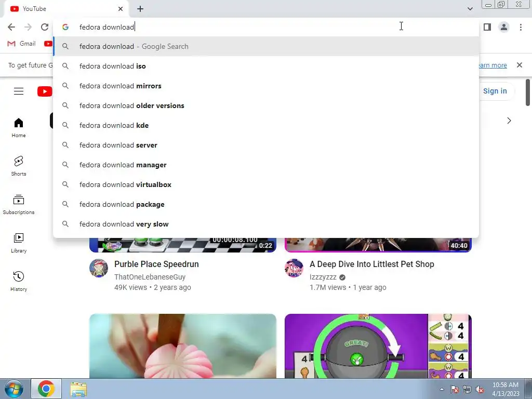Close the YouTube tab
This screenshot has width=532, height=399.
(121, 9)
